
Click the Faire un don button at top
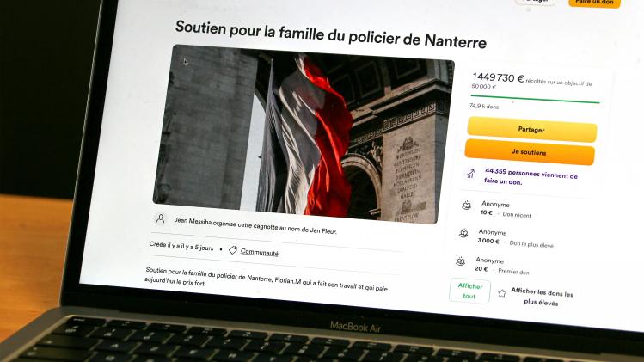point(594,2)
